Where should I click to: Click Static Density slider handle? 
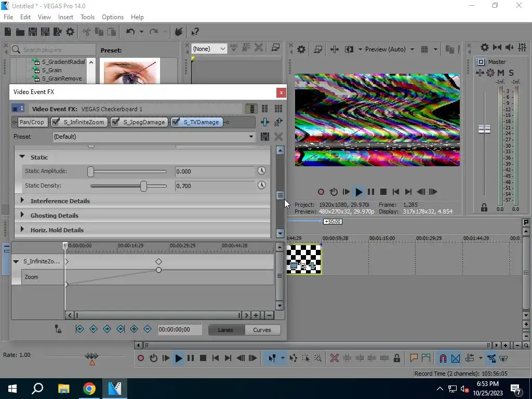point(143,186)
